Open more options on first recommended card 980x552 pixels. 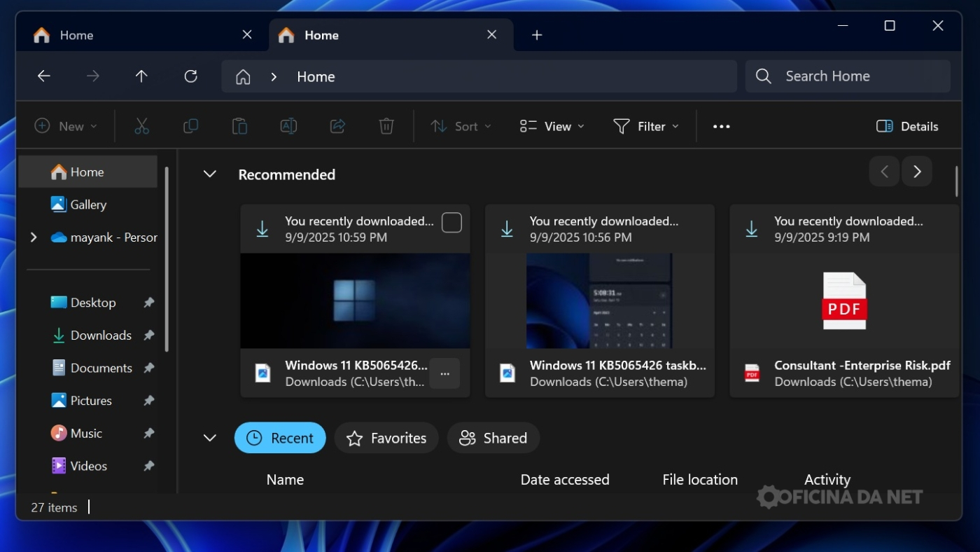(444, 373)
